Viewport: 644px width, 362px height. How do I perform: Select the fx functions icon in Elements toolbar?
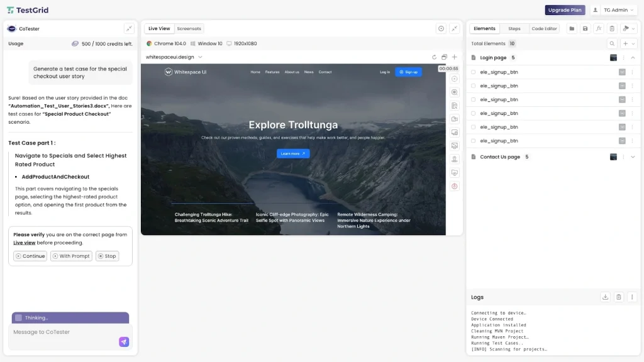[598, 28]
